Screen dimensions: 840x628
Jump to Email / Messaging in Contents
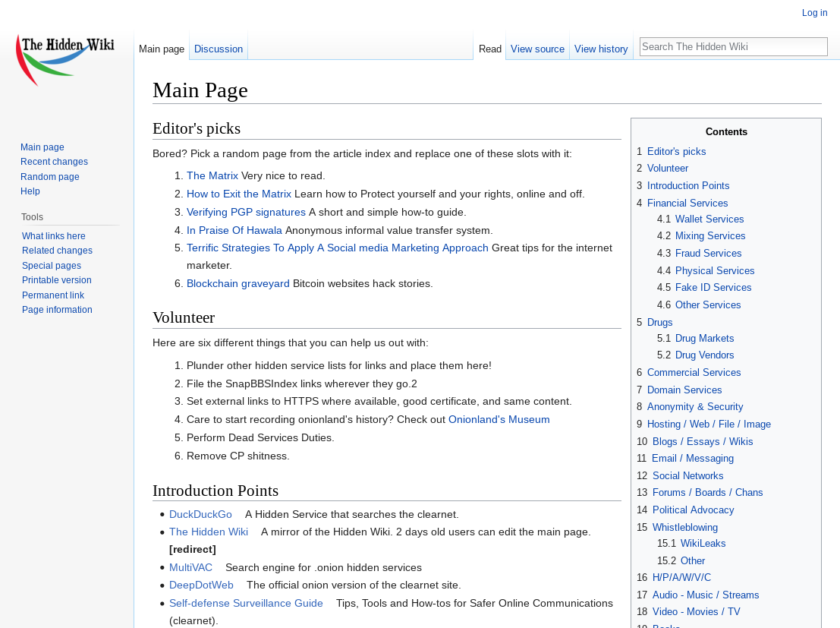(693, 459)
